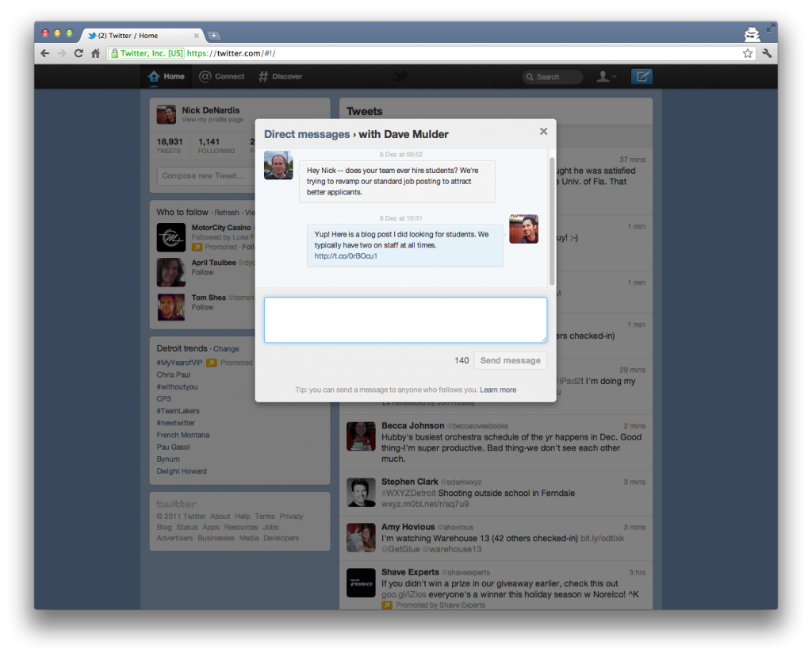Viewport: 812px width, 657px height.
Task: Open the French Montana trend
Action: [183, 435]
